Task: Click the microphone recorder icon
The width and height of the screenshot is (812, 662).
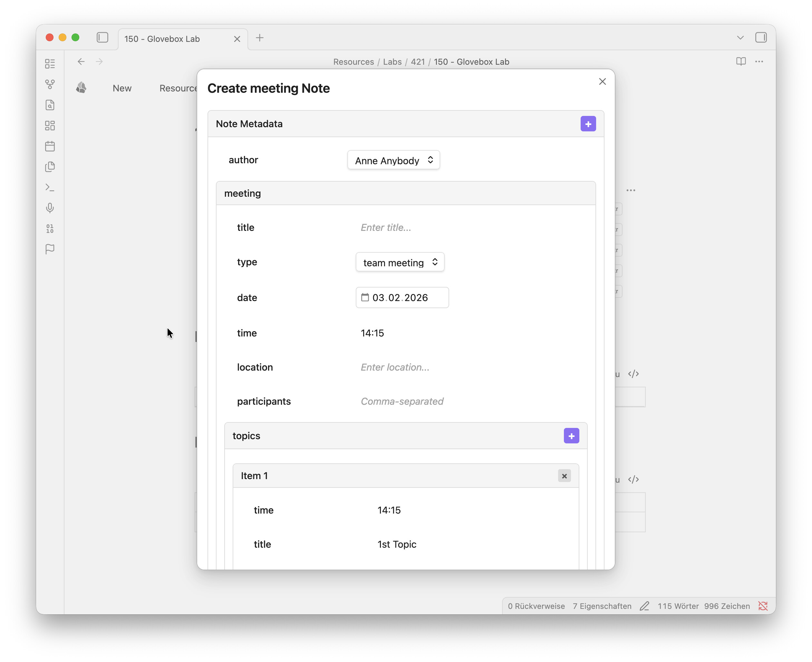Action: (50, 208)
